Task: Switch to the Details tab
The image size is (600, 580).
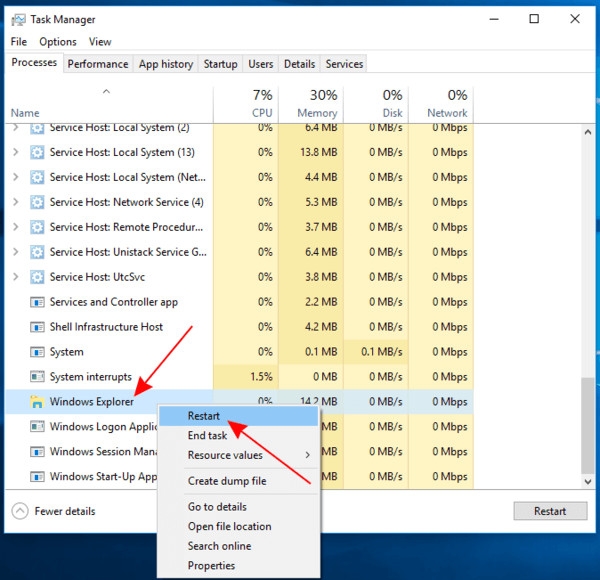Action: click(299, 64)
